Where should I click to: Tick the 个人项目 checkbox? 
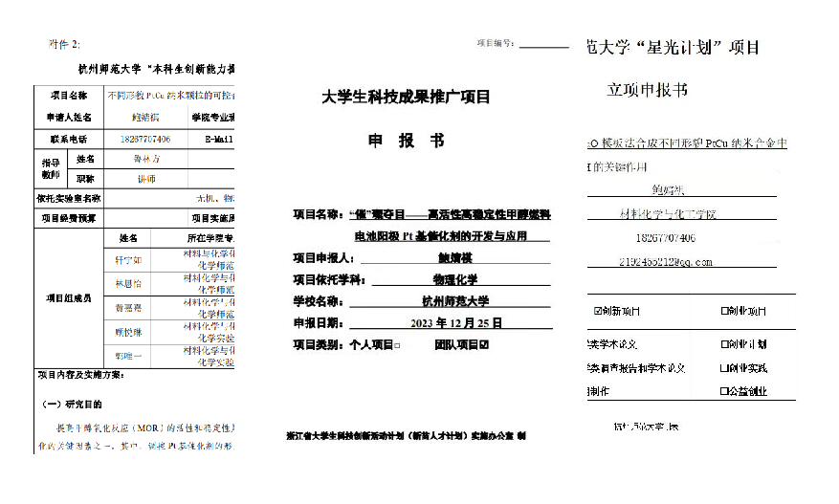tap(397, 345)
